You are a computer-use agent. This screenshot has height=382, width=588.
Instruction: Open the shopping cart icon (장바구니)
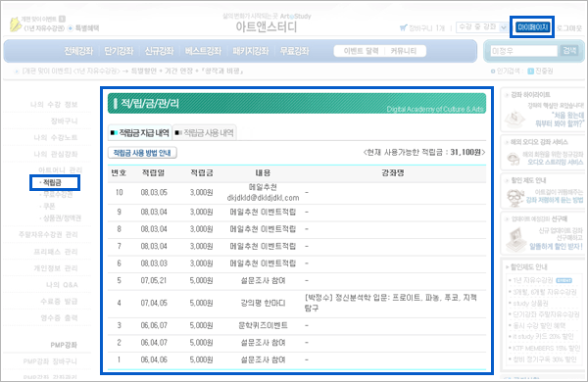coord(404,27)
